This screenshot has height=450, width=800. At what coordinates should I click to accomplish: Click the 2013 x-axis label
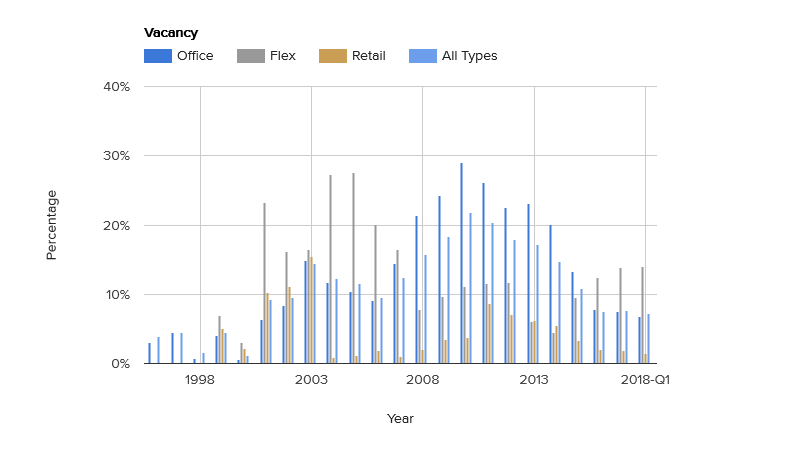tap(534, 381)
